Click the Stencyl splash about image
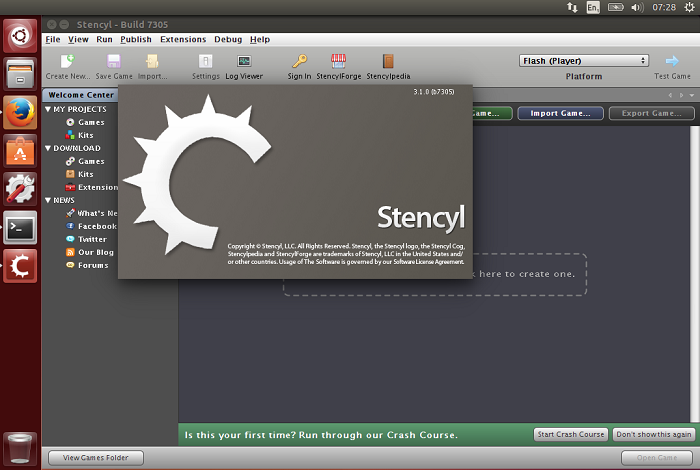Viewport: 700px width, 470px height. tap(295, 182)
